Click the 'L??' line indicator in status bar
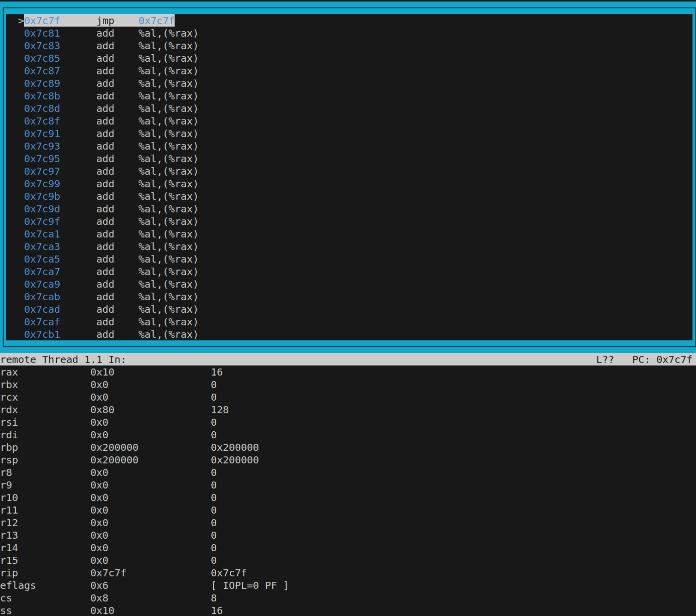Screen dimensions: 696x616 605,359
